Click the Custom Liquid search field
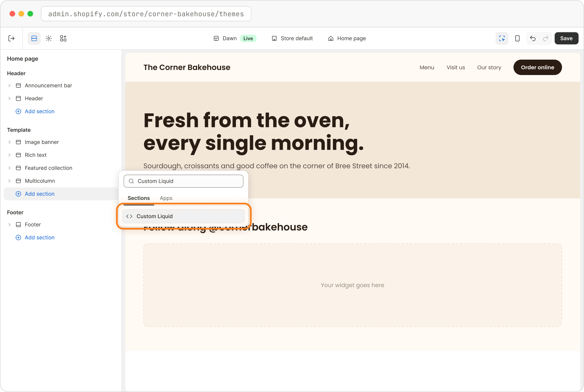Image resolution: width=584 pixels, height=392 pixels. [183, 181]
